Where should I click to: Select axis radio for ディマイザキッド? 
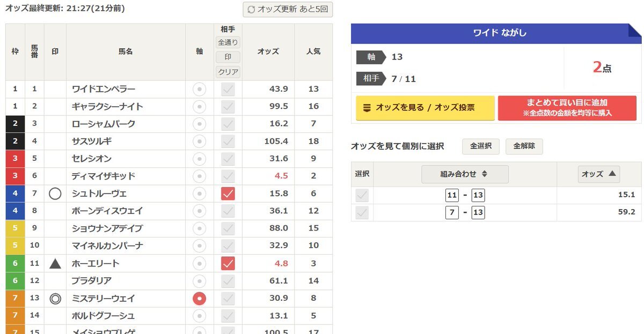click(199, 176)
